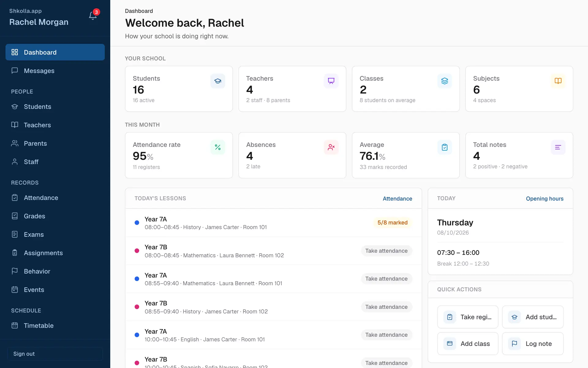Open the Students card showing 16
The width and height of the screenshot is (588, 368).
coord(179,89)
